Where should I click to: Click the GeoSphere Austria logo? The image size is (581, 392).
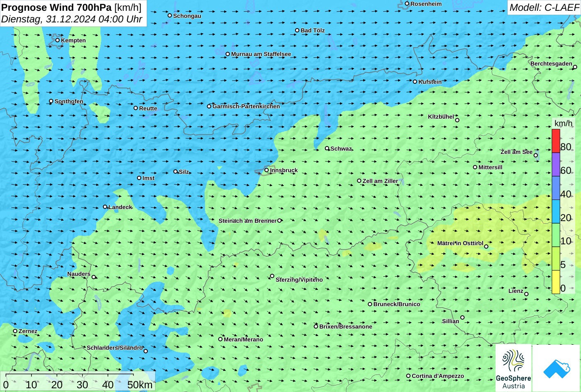pos(513,368)
